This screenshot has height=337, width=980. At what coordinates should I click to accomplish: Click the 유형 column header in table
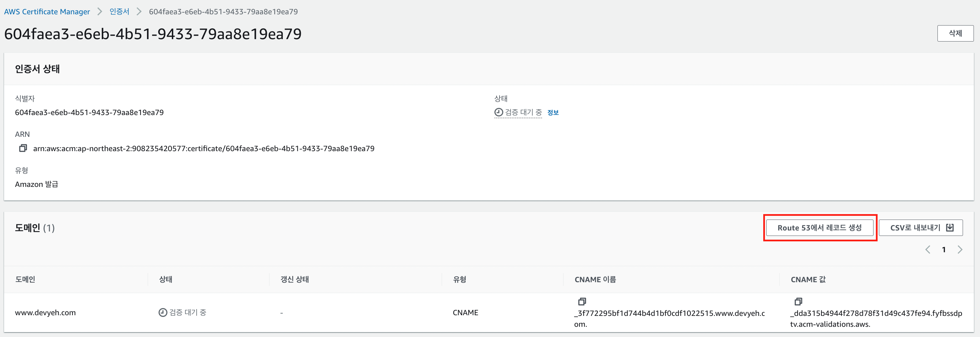pos(459,279)
